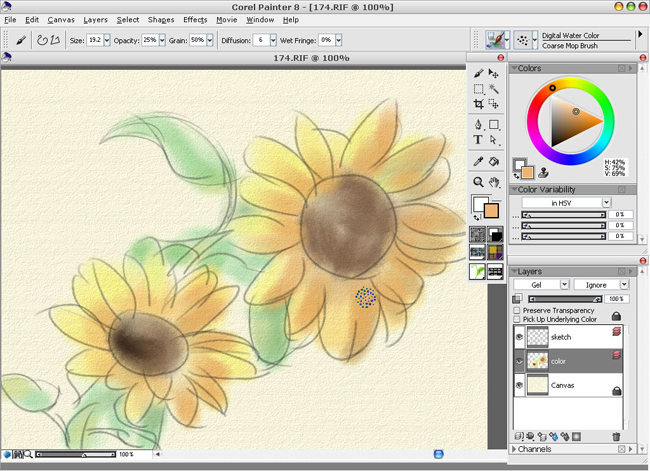Check Pick Up Underlying Color
650x471 pixels.
pyautogui.click(x=517, y=320)
